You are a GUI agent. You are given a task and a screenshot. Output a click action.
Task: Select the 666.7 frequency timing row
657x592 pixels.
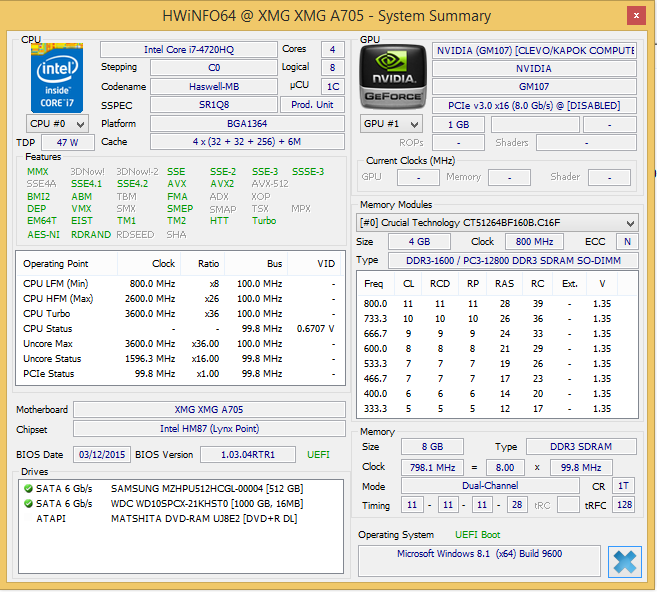pyautogui.click(x=497, y=334)
